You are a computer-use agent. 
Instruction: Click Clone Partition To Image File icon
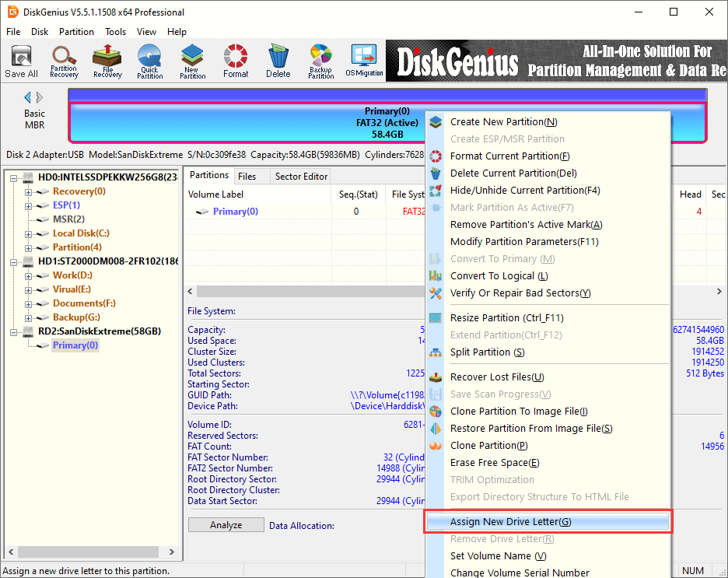point(436,412)
